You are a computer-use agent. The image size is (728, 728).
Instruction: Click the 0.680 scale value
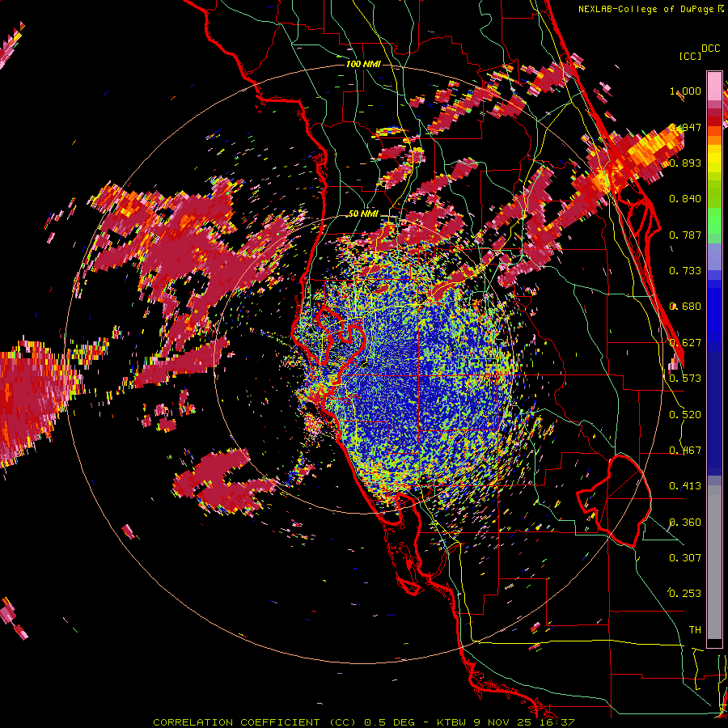685,307
